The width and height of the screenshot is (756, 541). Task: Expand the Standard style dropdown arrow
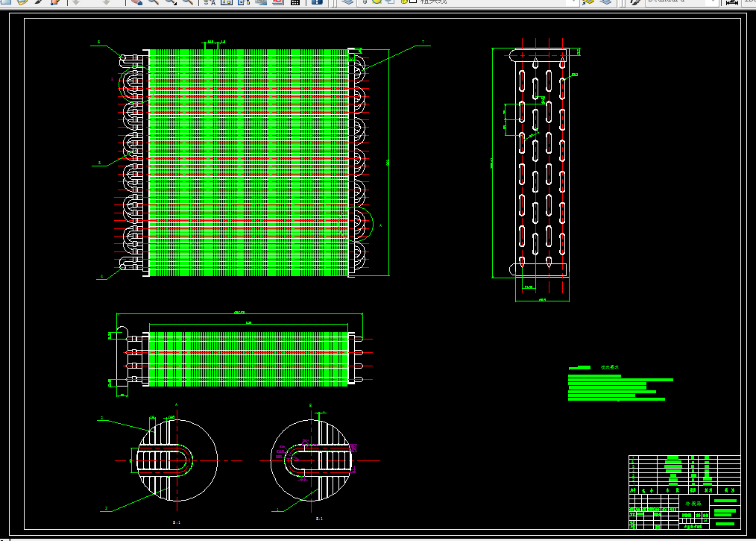(x=713, y=1)
